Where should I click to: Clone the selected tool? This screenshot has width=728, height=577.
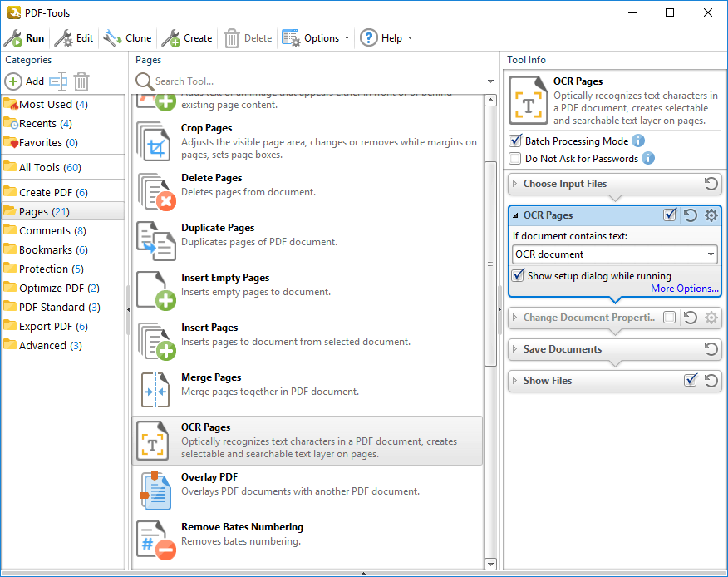pyautogui.click(x=127, y=38)
